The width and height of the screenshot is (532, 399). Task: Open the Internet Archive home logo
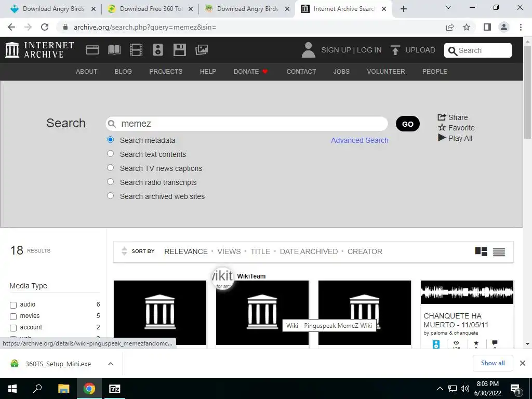click(x=39, y=50)
